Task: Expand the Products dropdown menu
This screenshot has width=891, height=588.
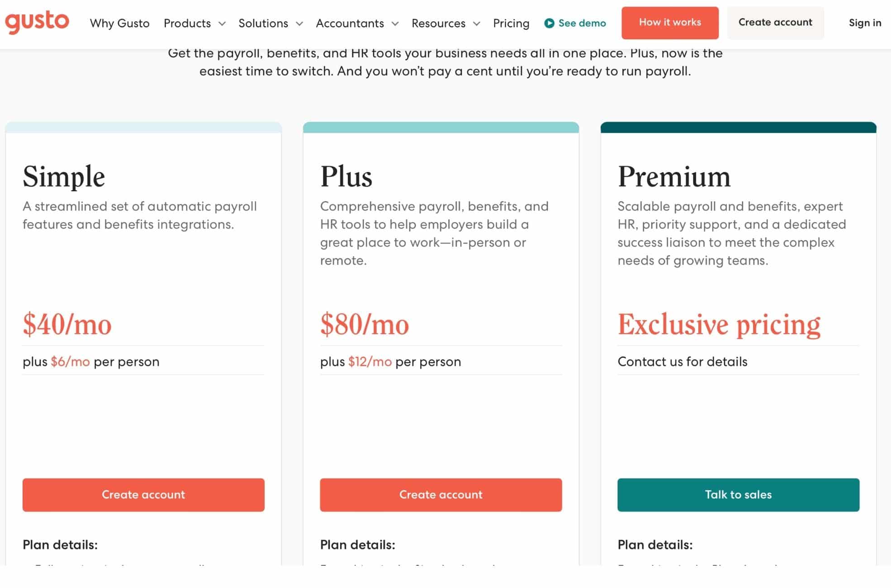Action: pyautogui.click(x=194, y=23)
